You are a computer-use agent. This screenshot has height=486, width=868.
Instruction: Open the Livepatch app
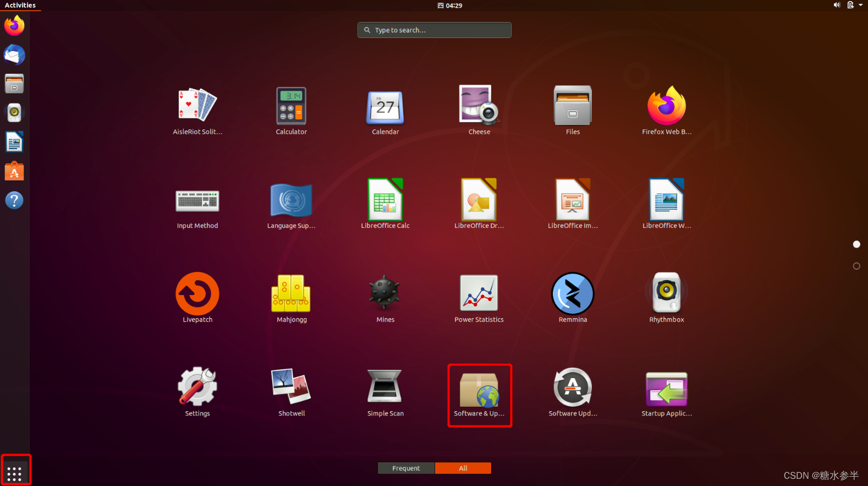pos(197,297)
